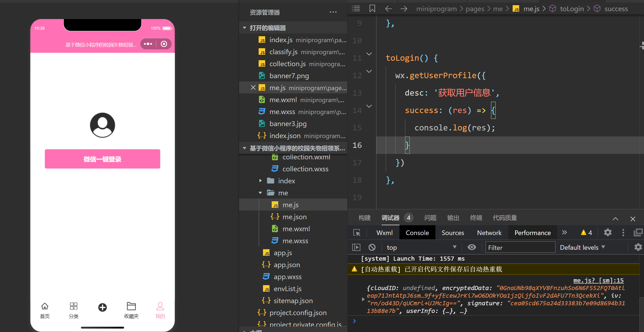Open DevTools settings gear icon

608,233
